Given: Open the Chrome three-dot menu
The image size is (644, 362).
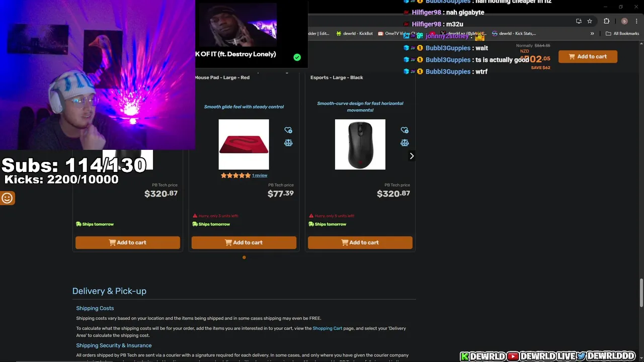Looking at the screenshot, I should 637,21.
